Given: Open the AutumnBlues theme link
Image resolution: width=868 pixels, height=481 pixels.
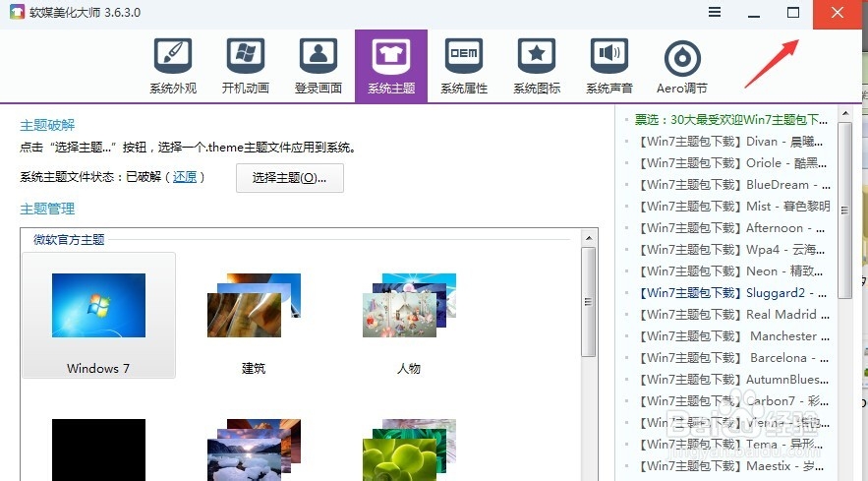Looking at the screenshot, I should [731, 379].
